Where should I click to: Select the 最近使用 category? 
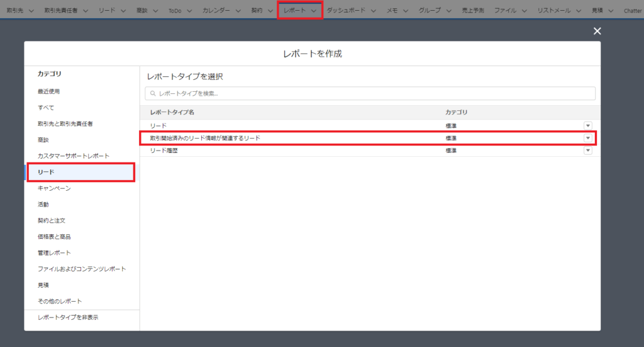[48, 91]
